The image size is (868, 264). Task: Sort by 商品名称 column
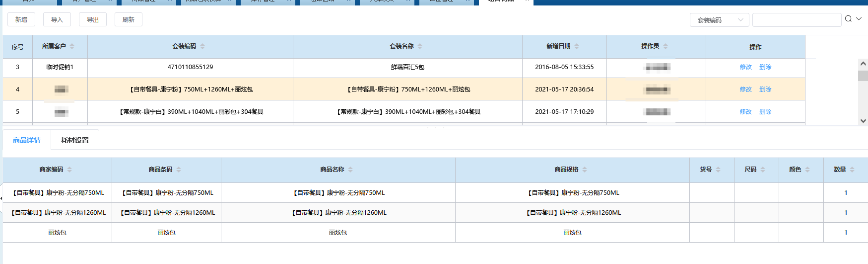[x=350, y=170]
